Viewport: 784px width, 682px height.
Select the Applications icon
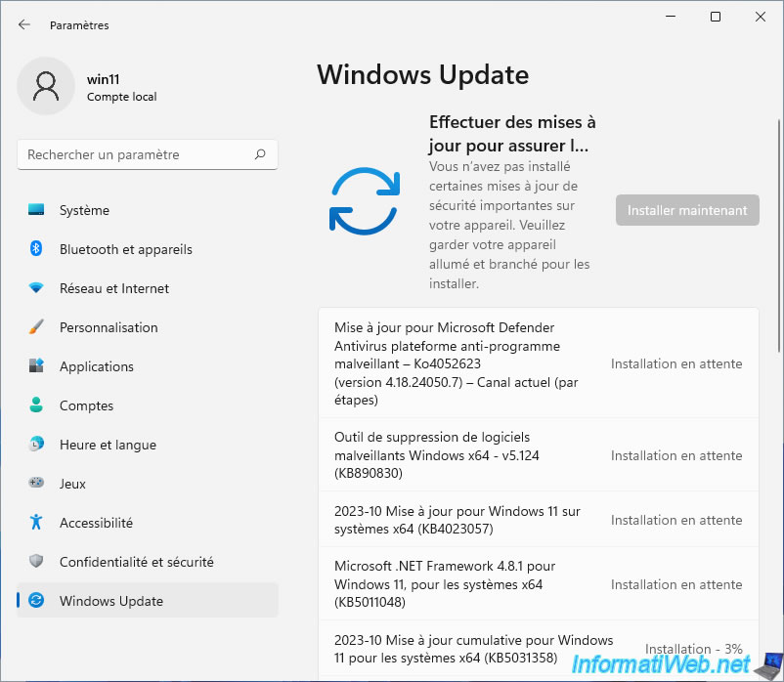tap(36, 365)
